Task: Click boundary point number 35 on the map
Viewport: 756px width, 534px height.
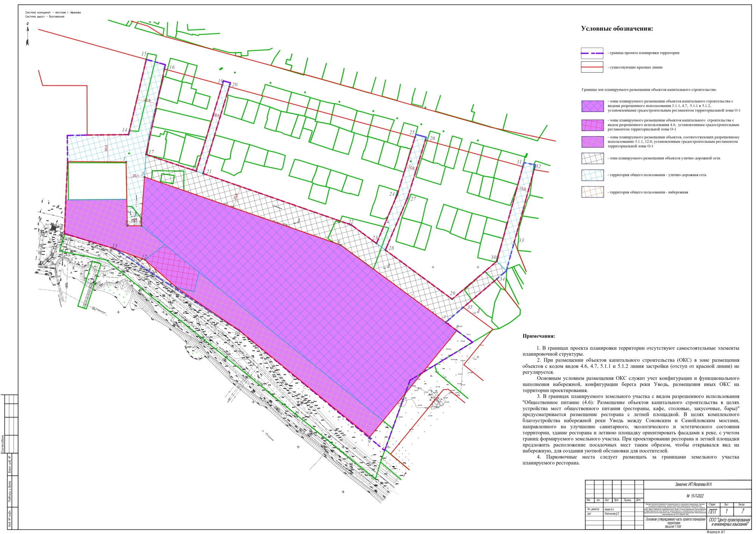Action: pyautogui.click(x=470, y=307)
